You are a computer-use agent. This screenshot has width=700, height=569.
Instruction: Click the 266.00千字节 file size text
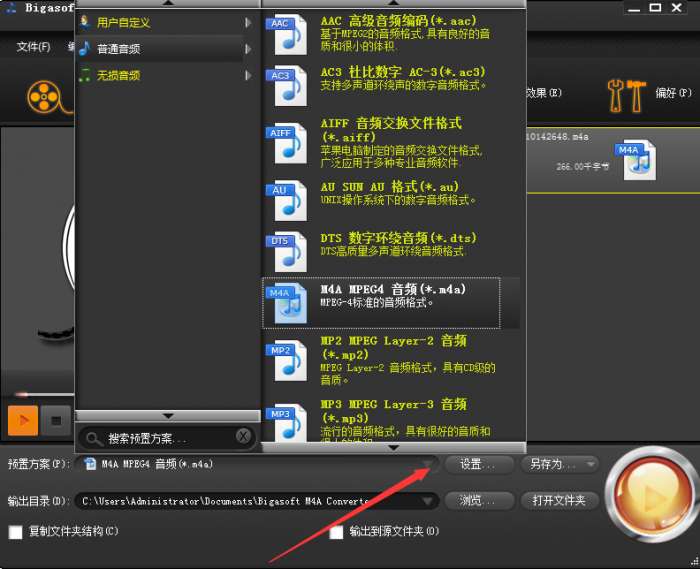[582, 167]
